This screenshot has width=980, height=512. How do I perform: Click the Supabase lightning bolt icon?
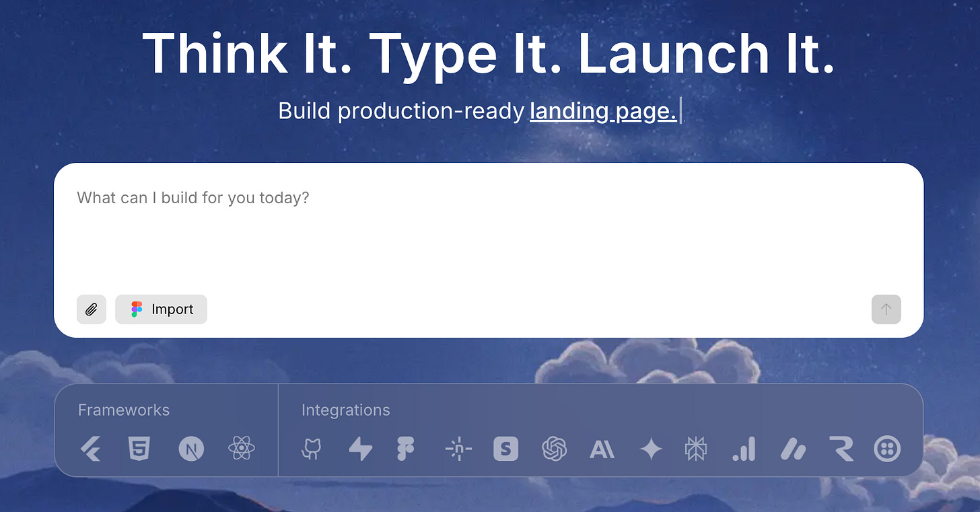click(x=360, y=449)
